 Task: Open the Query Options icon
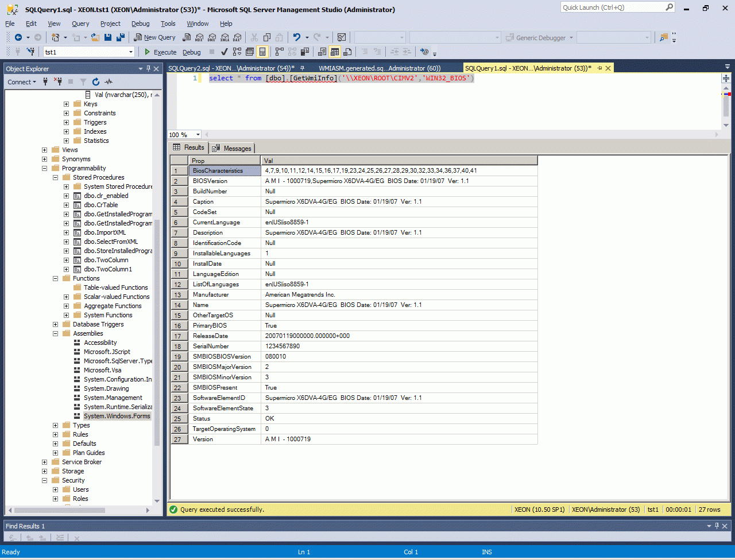click(x=250, y=52)
